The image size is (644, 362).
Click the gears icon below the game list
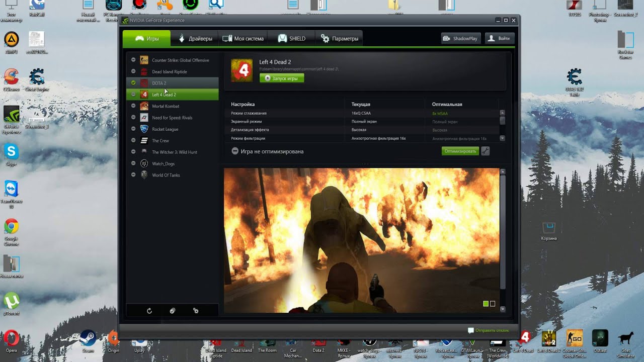196,311
